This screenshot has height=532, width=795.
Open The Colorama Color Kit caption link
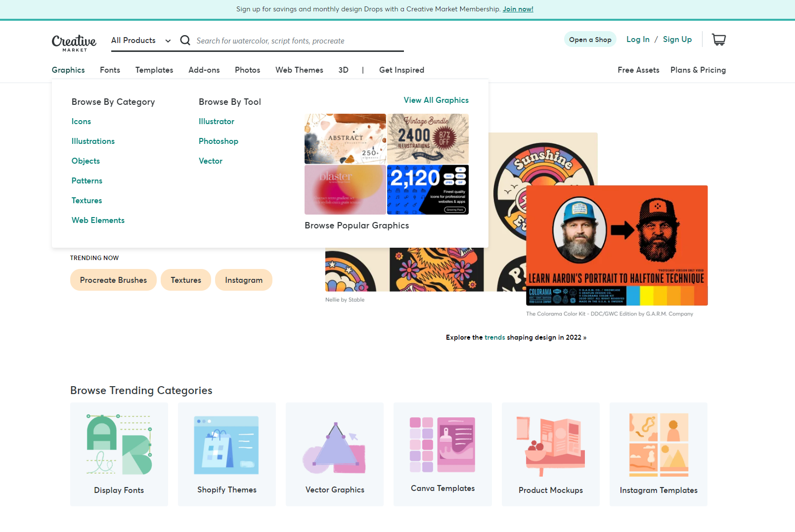click(x=610, y=314)
